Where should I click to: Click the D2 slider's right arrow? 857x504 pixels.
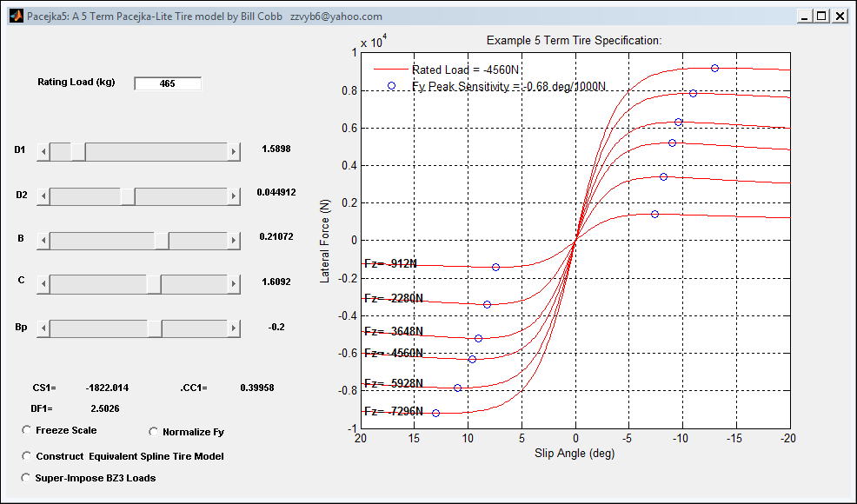click(234, 196)
